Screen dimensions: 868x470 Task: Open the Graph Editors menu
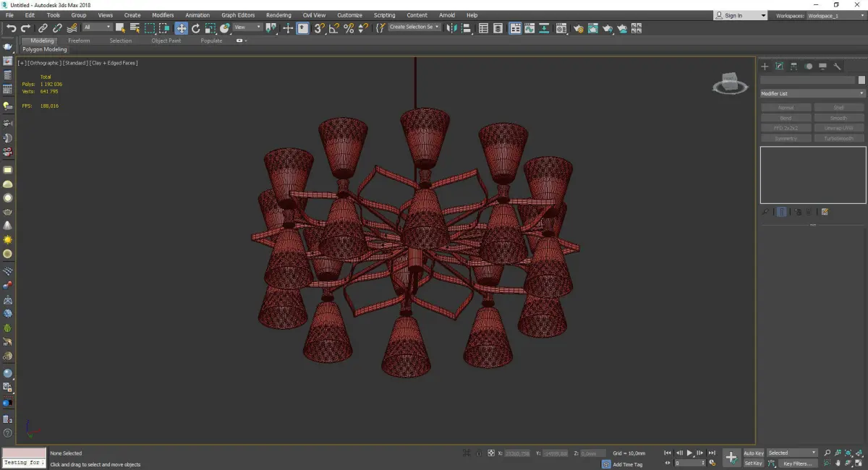tap(238, 15)
